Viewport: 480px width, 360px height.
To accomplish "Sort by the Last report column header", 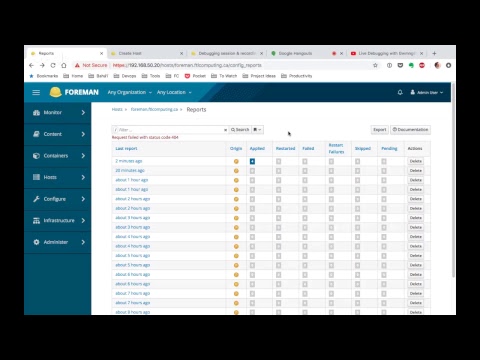I will (x=126, y=149).
